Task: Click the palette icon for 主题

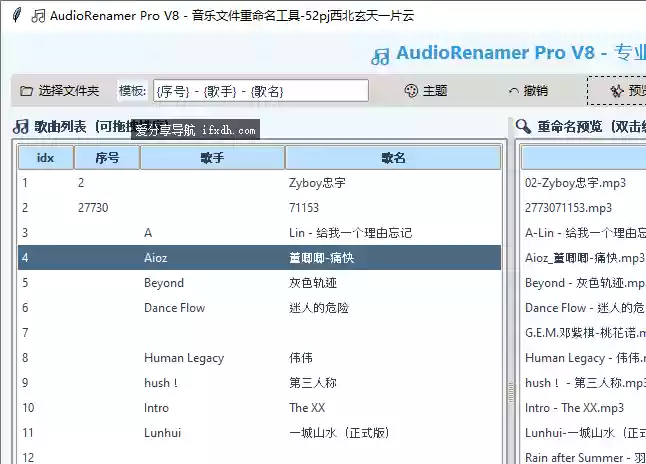Action: coord(411,91)
